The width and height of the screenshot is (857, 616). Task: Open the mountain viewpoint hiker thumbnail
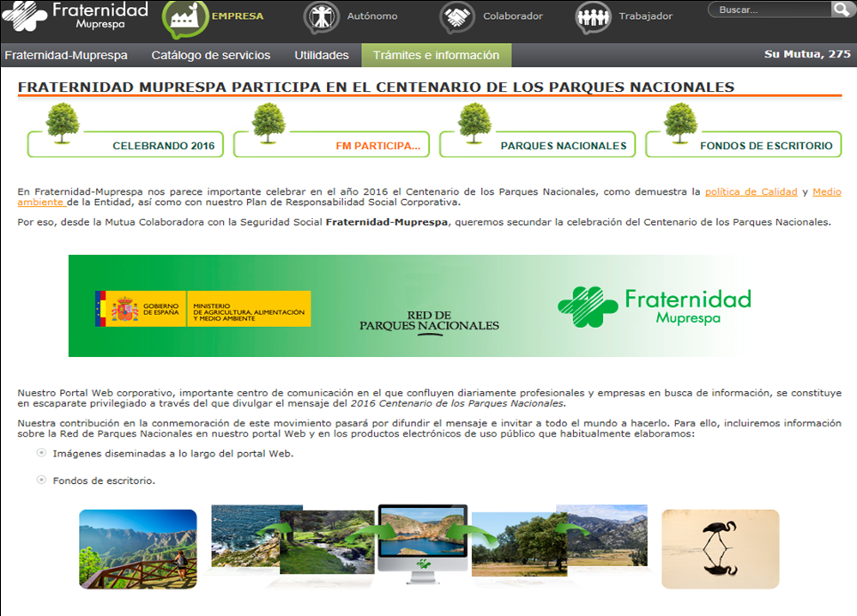tap(138, 549)
